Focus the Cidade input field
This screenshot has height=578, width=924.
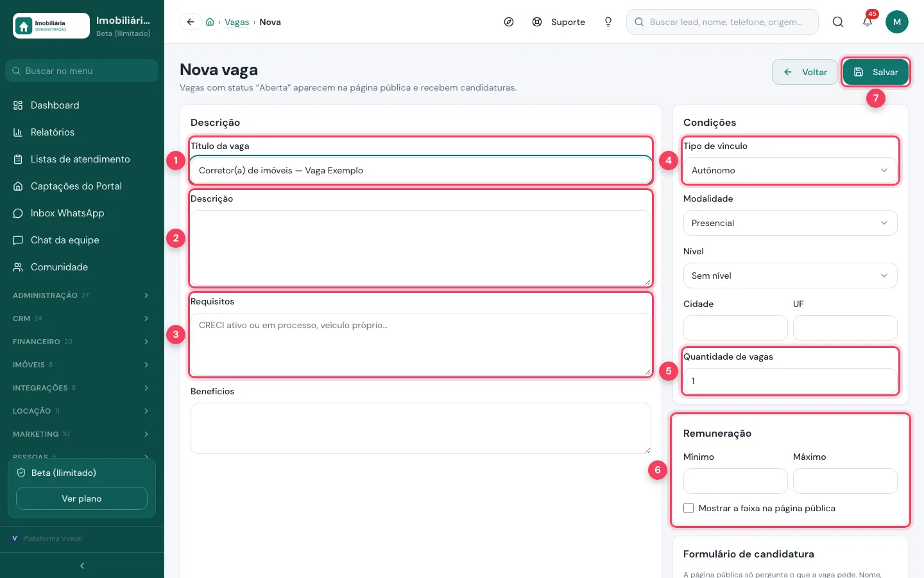click(x=735, y=328)
